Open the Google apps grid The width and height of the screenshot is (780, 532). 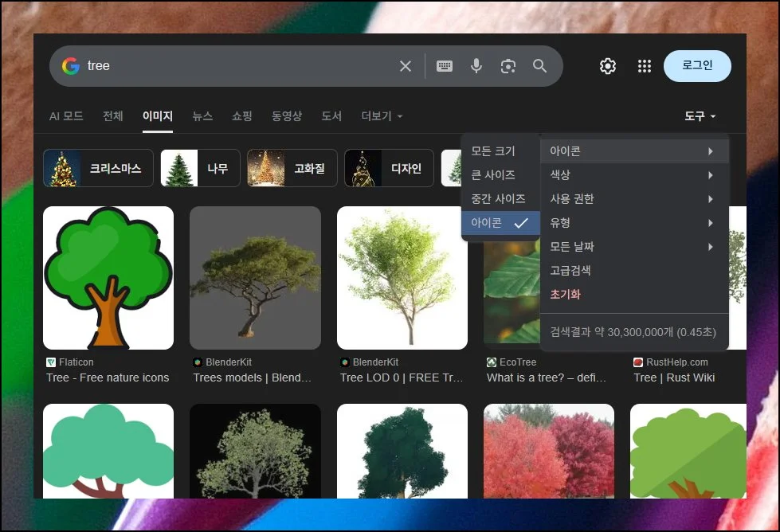645,66
